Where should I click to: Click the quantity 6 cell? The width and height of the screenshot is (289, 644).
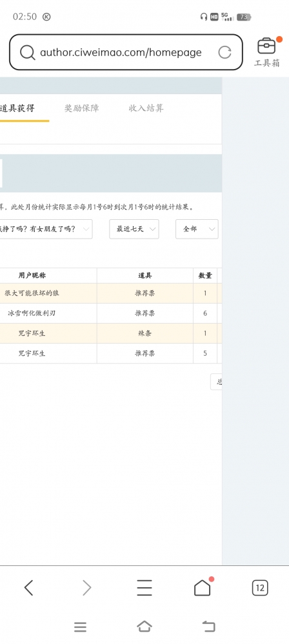click(205, 313)
